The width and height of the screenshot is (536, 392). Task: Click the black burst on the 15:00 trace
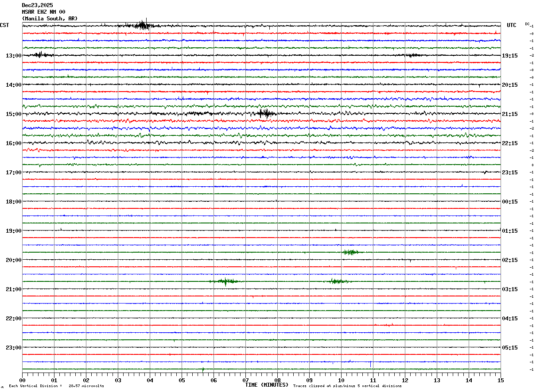pyautogui.click(x=266, y=113)
